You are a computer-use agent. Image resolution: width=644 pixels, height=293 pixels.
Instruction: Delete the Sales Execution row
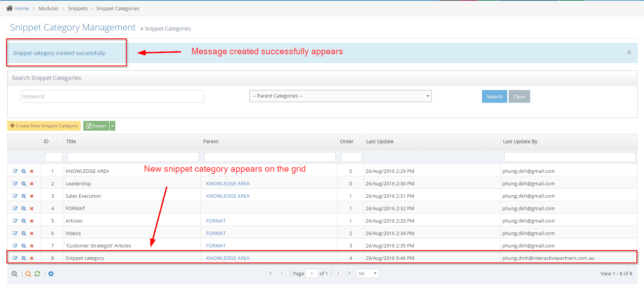[x=32, y=196]
